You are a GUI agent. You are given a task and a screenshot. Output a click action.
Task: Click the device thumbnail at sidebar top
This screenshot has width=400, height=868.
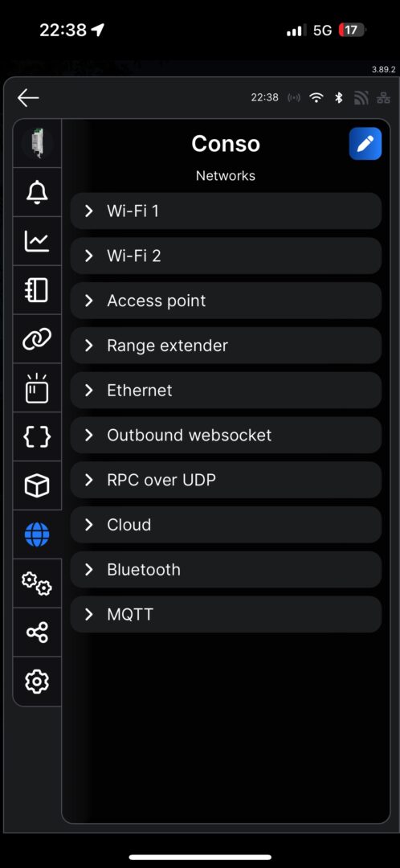point(37,143)
